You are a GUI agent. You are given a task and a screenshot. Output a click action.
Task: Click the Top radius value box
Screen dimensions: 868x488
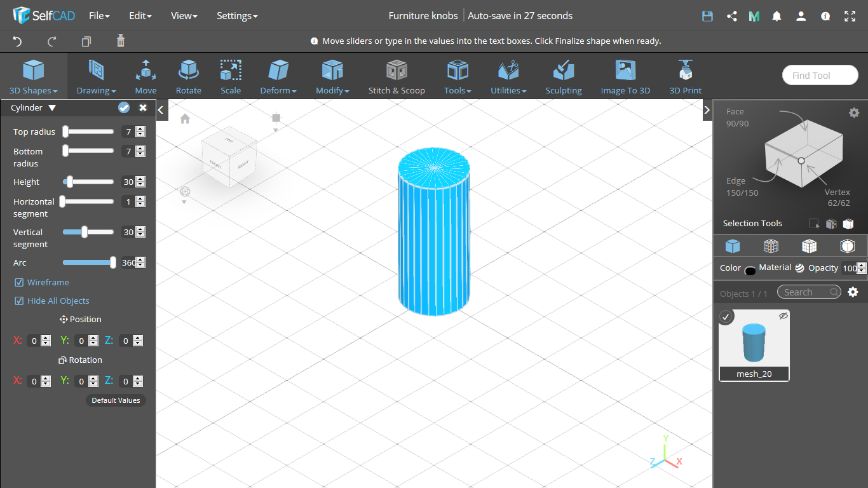pos(128,132)
